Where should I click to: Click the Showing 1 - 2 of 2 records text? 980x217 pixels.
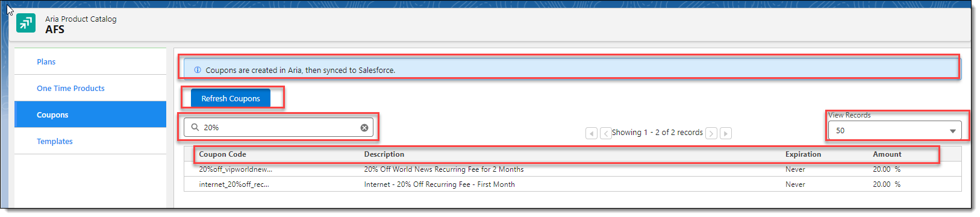point(657,133)
